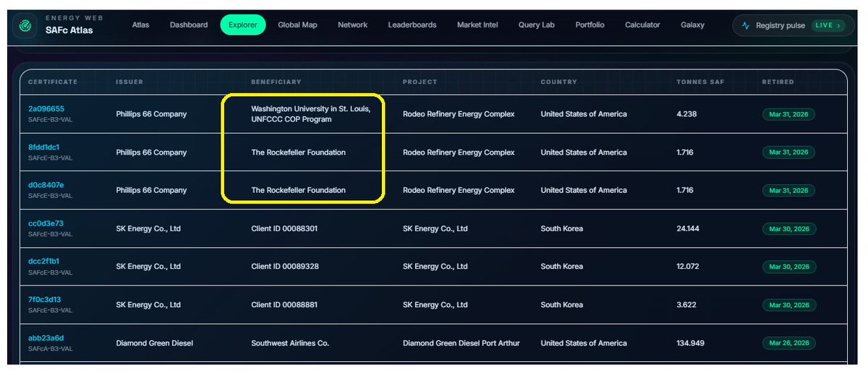
Task: Click Client ID 00088881 beneficiary
Action: (284, 305)
